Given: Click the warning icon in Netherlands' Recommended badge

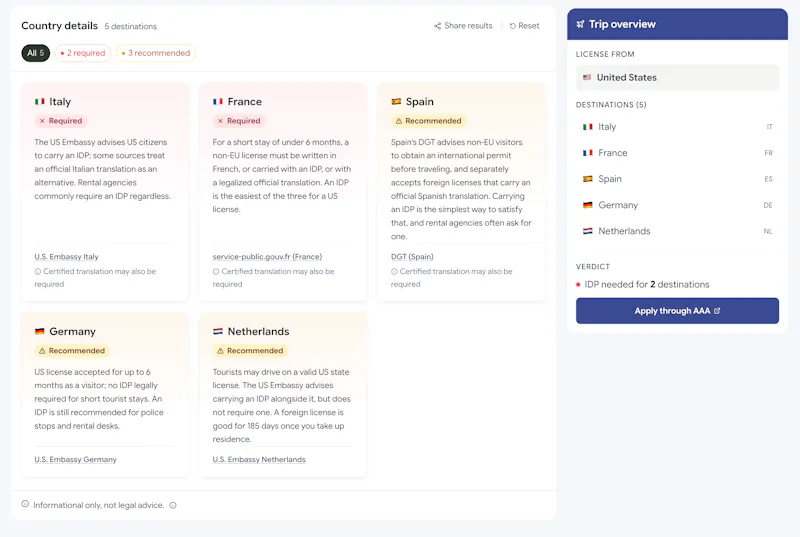Looking at the screenshot, I should click(x=220, y=351).
